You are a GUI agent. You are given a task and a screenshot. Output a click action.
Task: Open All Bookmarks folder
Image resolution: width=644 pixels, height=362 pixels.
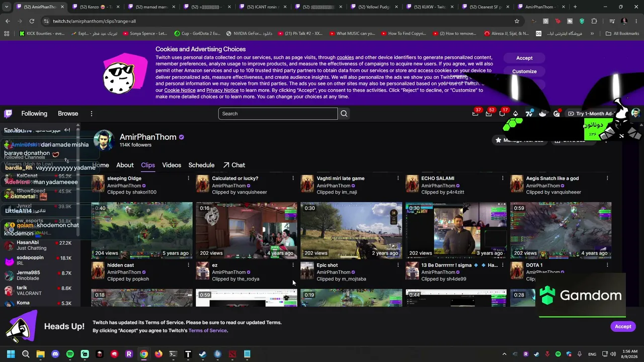(622, 34)
